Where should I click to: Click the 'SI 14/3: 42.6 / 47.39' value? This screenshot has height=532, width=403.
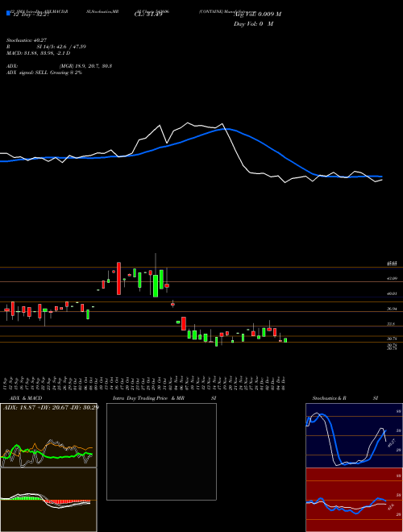point(60,47)
